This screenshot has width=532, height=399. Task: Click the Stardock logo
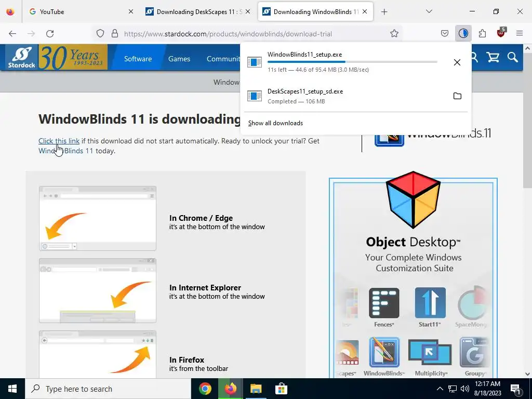click(x=21, y=57)
